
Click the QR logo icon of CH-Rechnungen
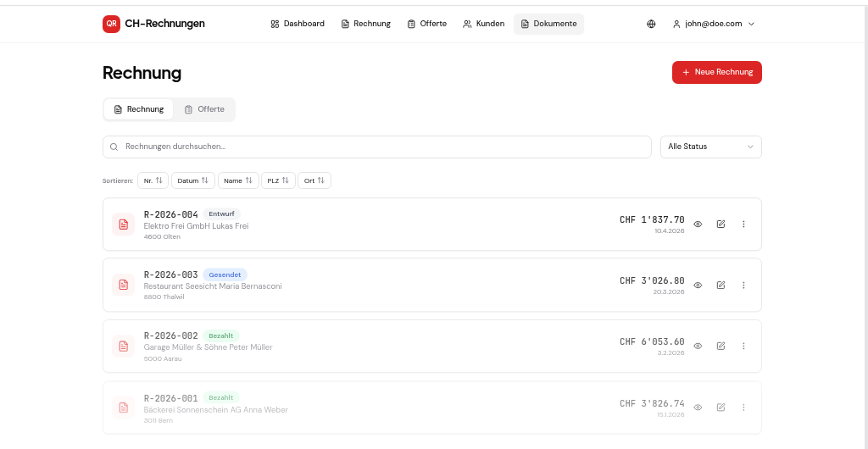pyautogui.click(x=111, y=24)
